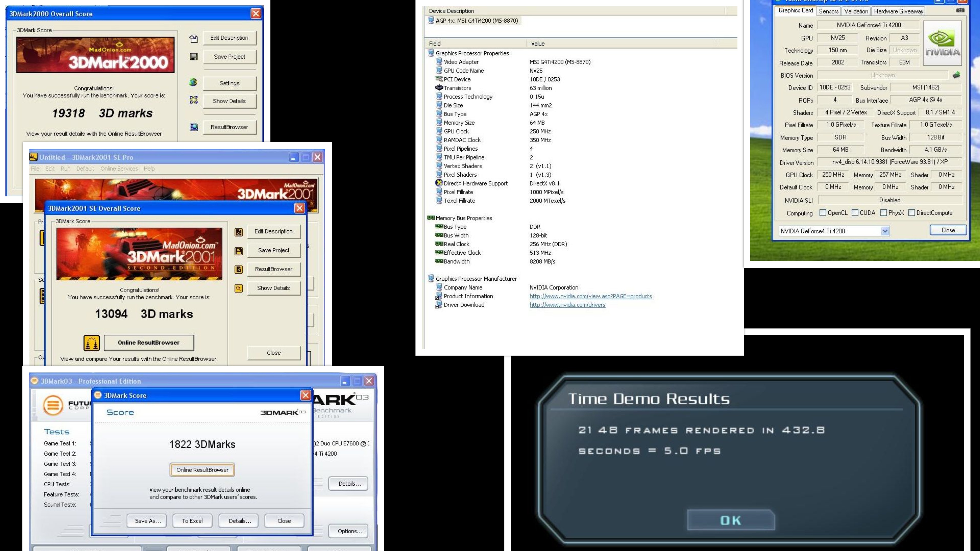Click ResultBrowser button in 3DMark2000
The width and height of the screenshot is (980, 551).
229,127
